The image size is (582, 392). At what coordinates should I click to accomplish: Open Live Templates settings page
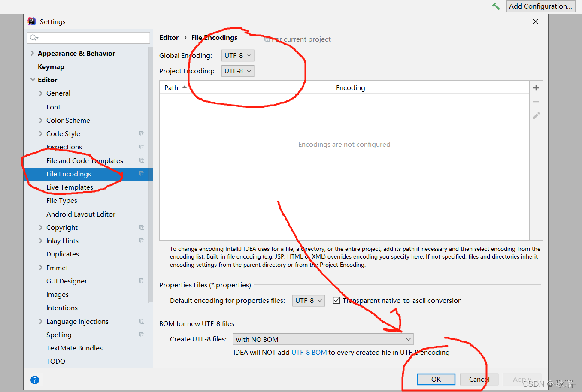coord(70,187)
